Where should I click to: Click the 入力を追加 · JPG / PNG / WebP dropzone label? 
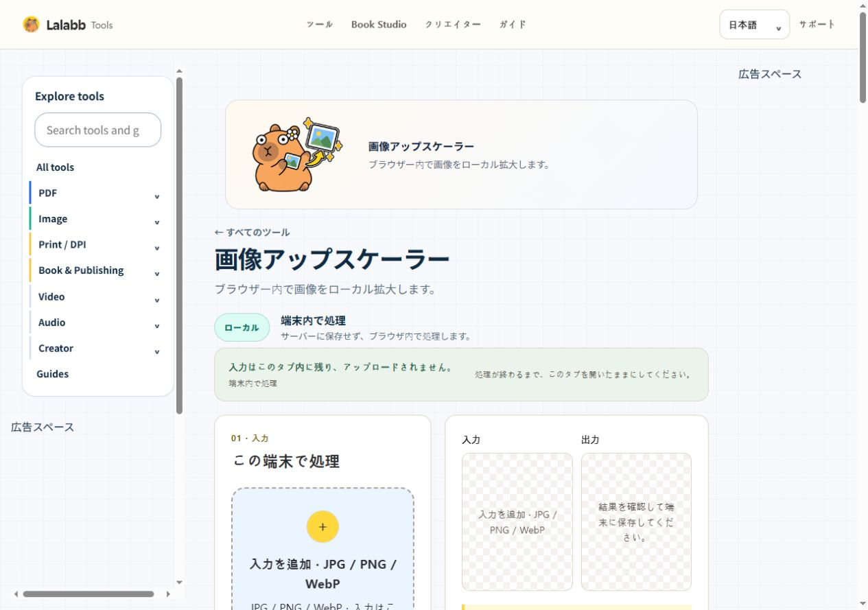(x=322, y=574)
